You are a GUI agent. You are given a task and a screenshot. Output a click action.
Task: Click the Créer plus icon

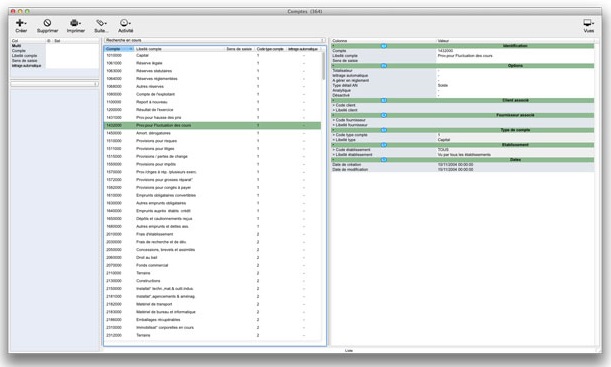point(19,23)
